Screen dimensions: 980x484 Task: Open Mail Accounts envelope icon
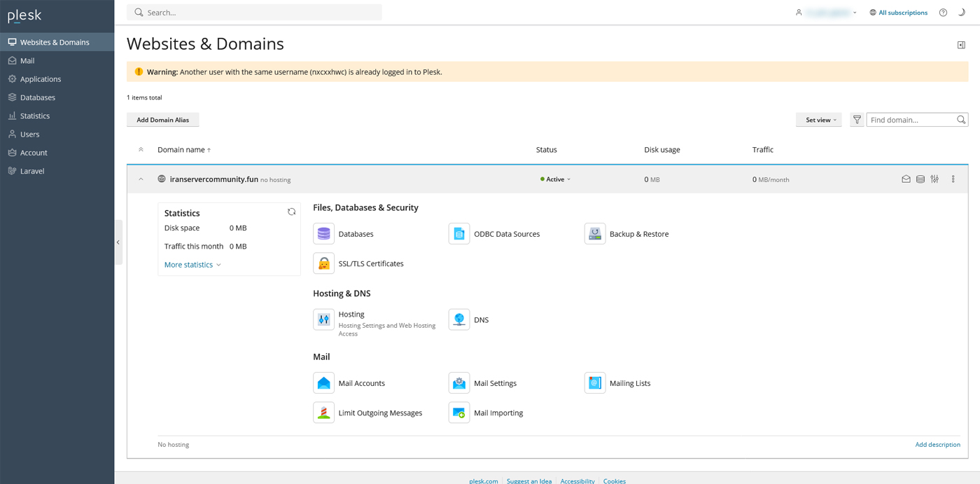[323, 383]
